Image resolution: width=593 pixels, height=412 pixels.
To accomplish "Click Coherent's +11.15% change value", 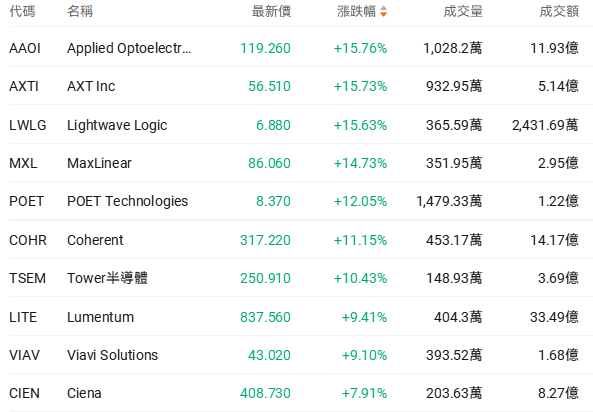I will click(360, 240).
